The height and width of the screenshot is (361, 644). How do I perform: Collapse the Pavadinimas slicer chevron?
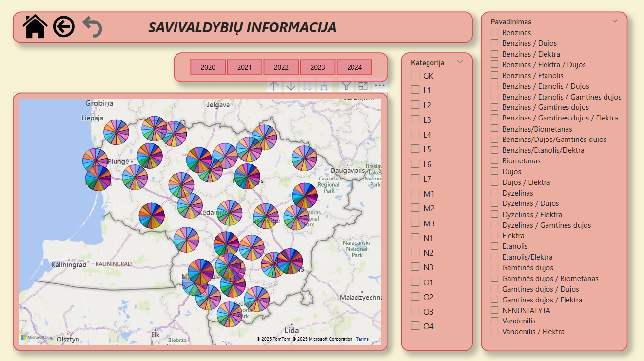[615, 21]
